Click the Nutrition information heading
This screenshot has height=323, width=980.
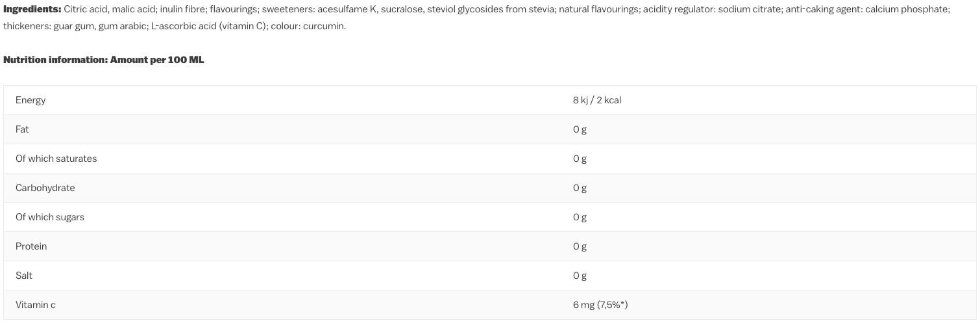103,60
